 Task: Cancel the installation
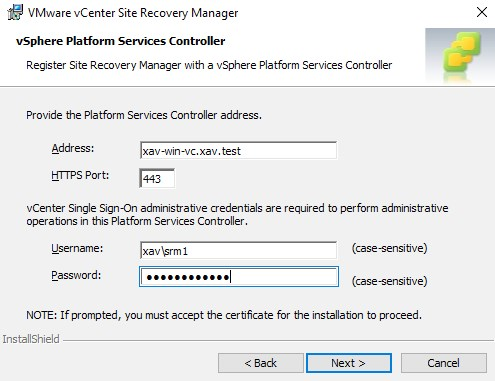pyautogui.click(x=444, y=363)
